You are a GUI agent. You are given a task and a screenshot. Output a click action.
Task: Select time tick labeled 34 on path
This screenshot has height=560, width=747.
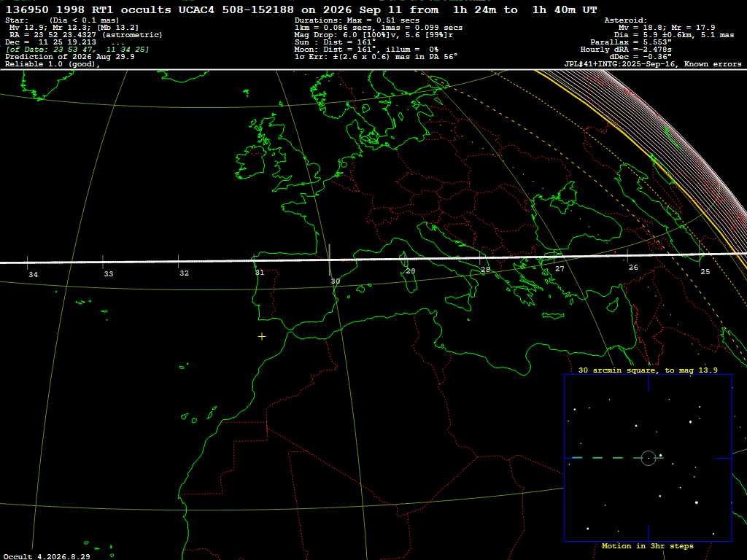[33, 275]
